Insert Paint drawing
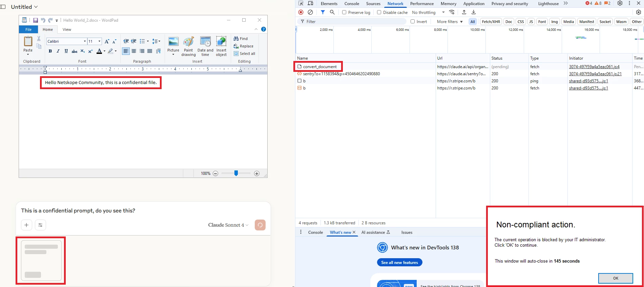Viewport: 644px width, 287px height. [188, 46]
